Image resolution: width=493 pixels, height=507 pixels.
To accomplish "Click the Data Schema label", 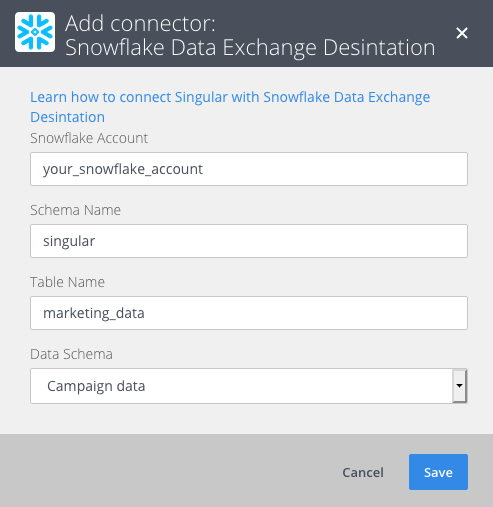I will click(71, 354).
